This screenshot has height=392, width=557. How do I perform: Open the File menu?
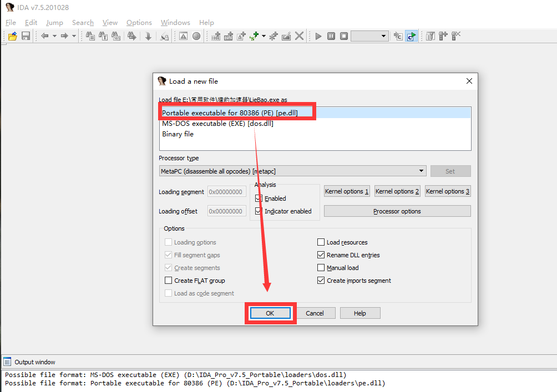click(11, 22)
